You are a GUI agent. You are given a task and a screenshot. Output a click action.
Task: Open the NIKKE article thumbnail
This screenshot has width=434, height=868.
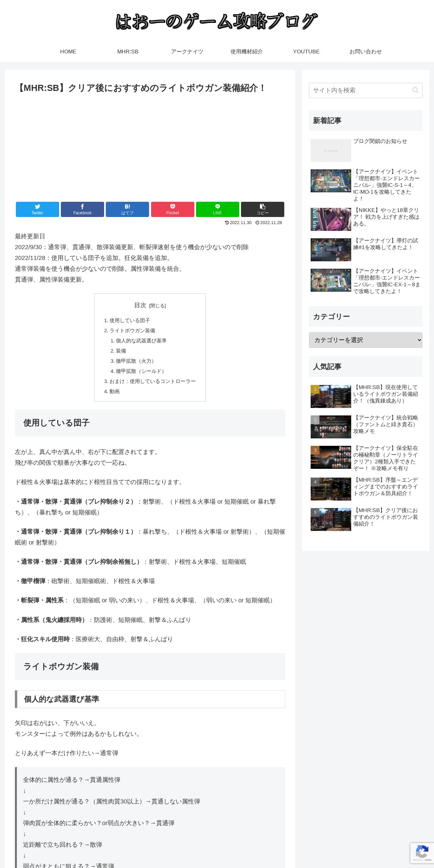[x=331, y=219]
